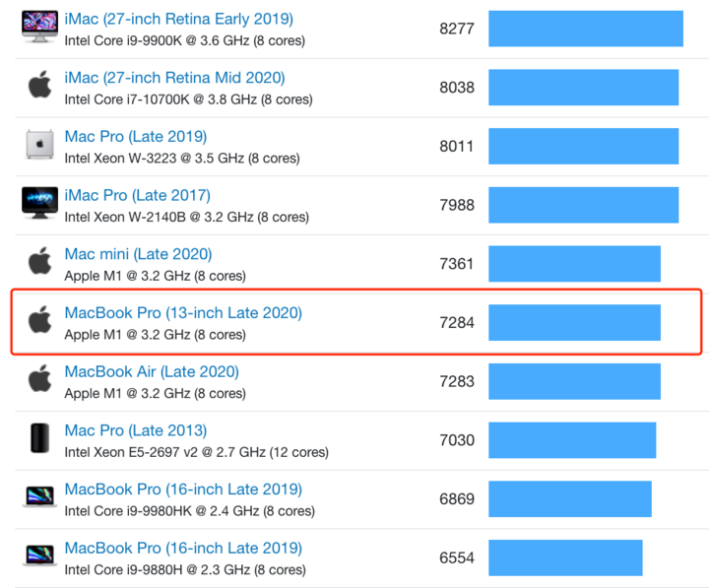Open the Mac Pro (Late 2013) link
This screenshot has width=709, height=588.
[x=135, y=430]
